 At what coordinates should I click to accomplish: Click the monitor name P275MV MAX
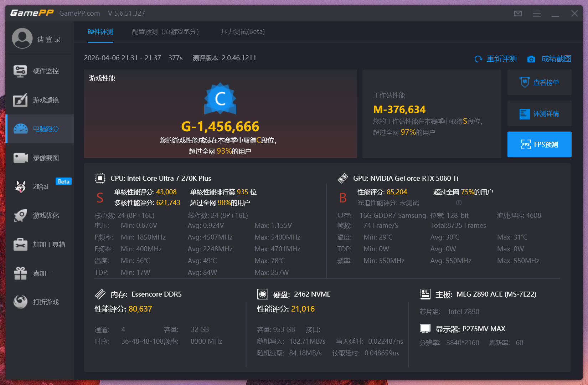pos(484,329)
